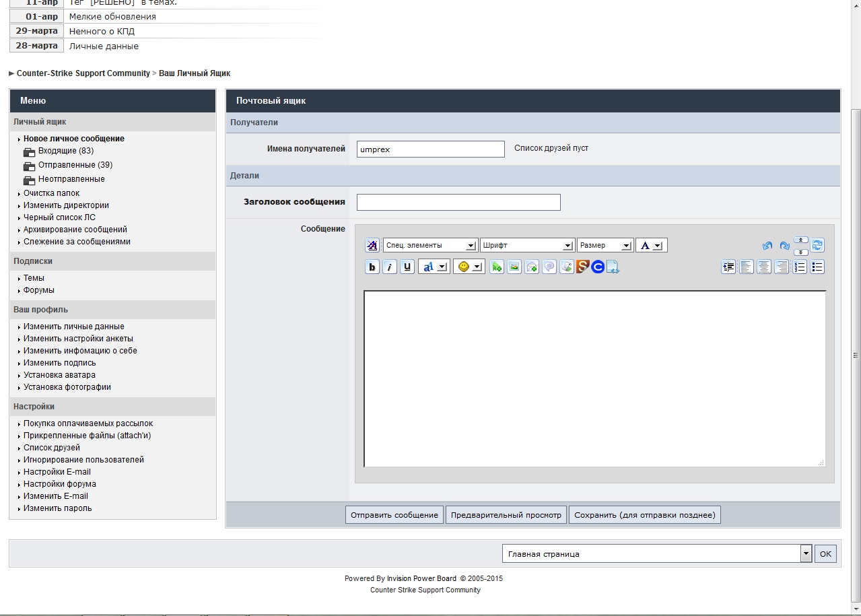861x616 pixels.
Task: Click the Invision Power Board footer link
Action: tap(421, 578)
